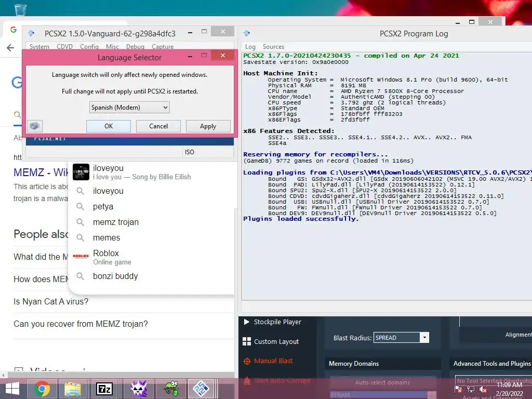Click Auto-select domains button
The image size is (532, 399).
[382, 382]
